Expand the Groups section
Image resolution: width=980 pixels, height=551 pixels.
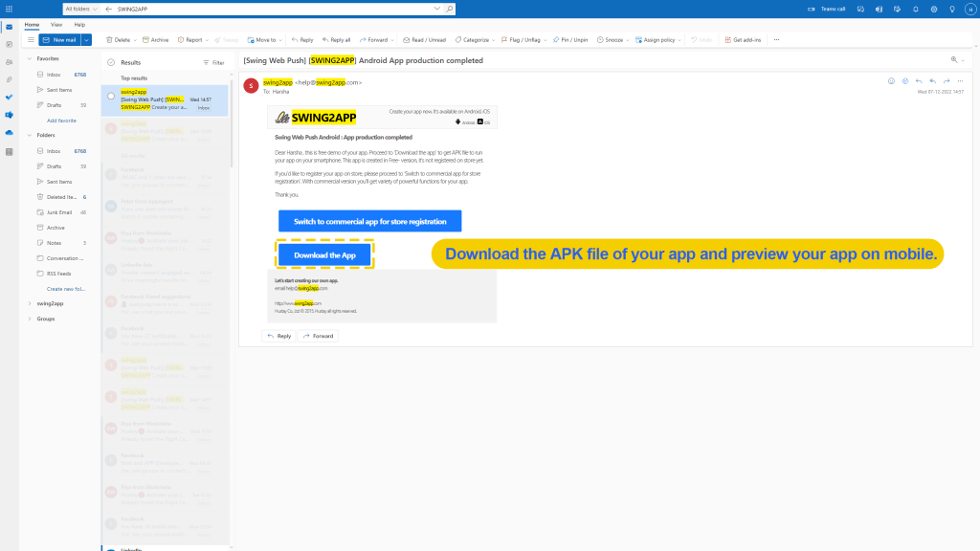click(x=30, y=319)
